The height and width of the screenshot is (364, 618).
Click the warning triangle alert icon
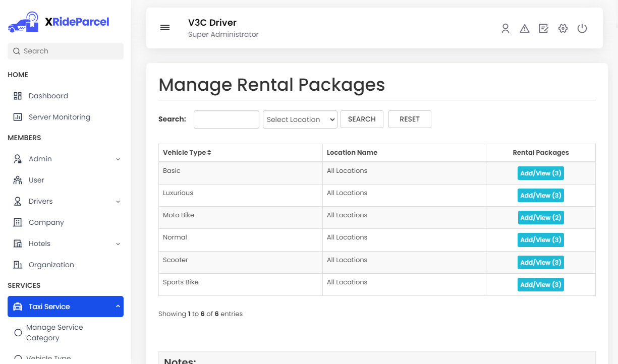(x=525, y=29)
